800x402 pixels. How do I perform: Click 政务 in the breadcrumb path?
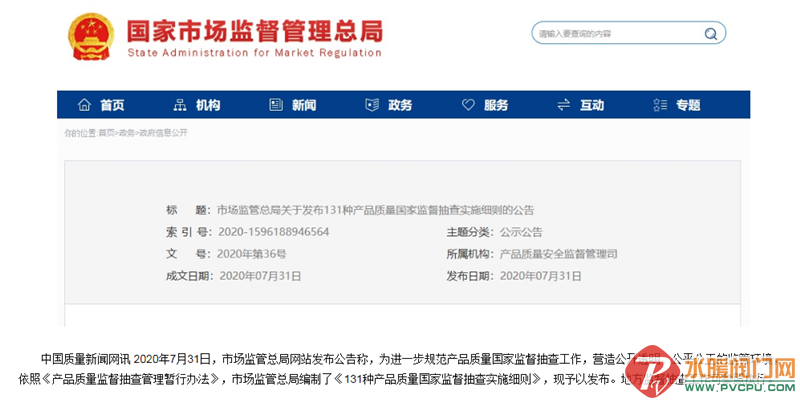point(127,133)
